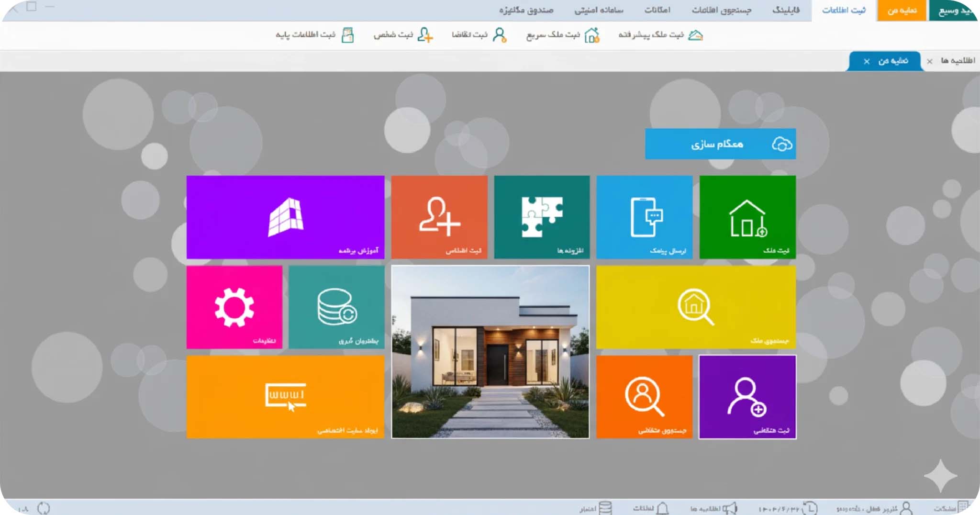Open the ثبت متقاضی purple applicant registration tile
Screen dimensions: 980x515
[x=747, y=396]
